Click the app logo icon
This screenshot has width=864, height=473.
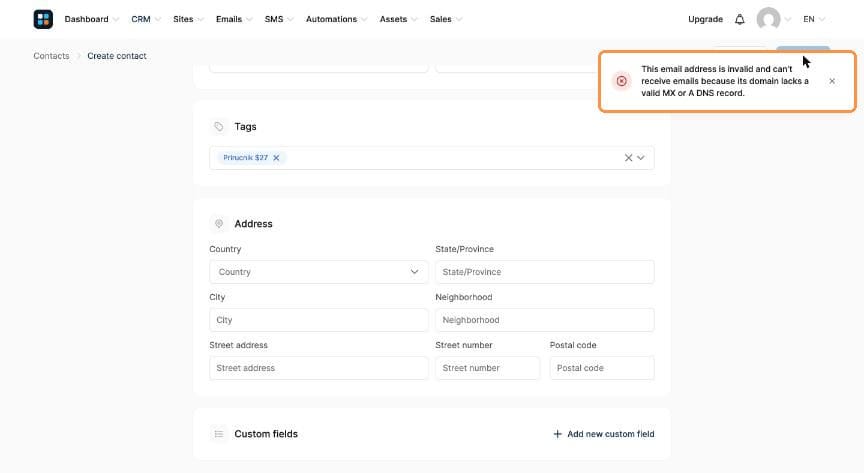(43, 19)
